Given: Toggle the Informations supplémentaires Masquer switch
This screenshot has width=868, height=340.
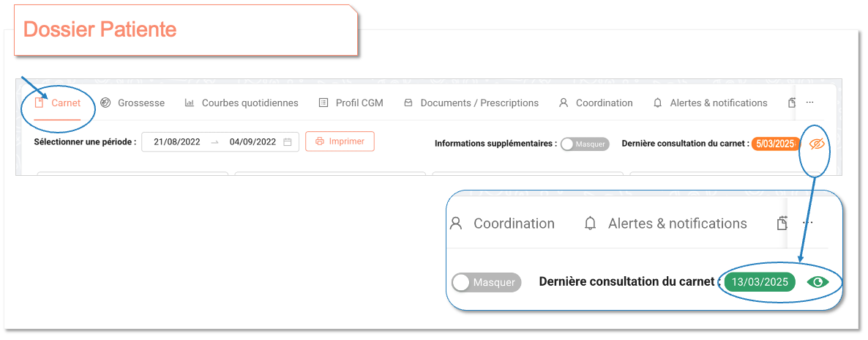Looking at the screenshot, I should tap(585, 144).
